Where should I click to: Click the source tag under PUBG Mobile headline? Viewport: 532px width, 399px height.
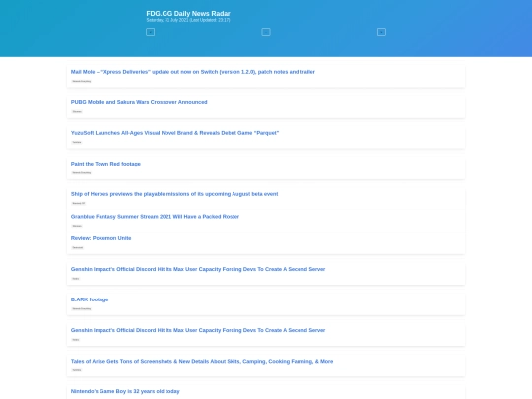77,111
